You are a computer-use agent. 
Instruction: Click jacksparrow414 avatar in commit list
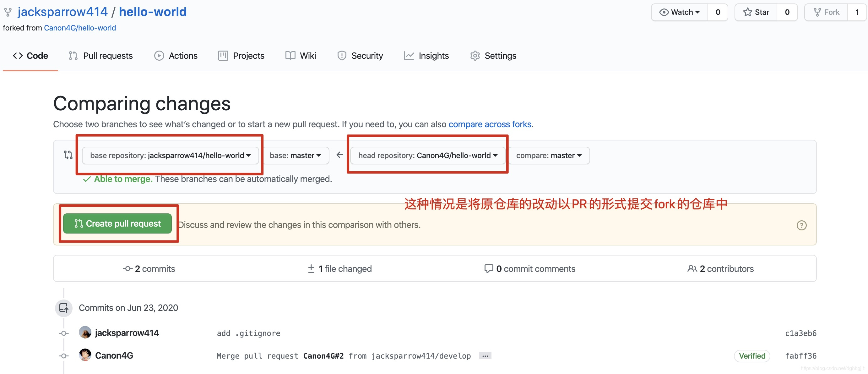coord(85,333)
